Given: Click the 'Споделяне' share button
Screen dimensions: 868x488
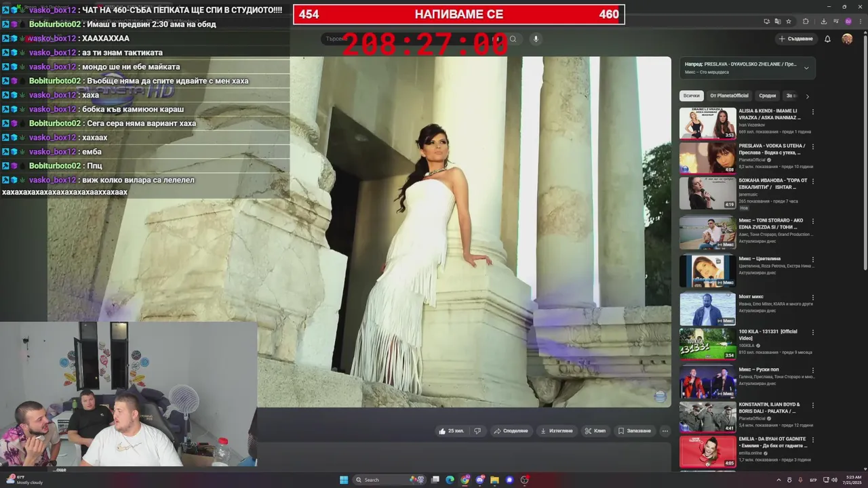Looking at the screenshot, I should tap(511, 430).
